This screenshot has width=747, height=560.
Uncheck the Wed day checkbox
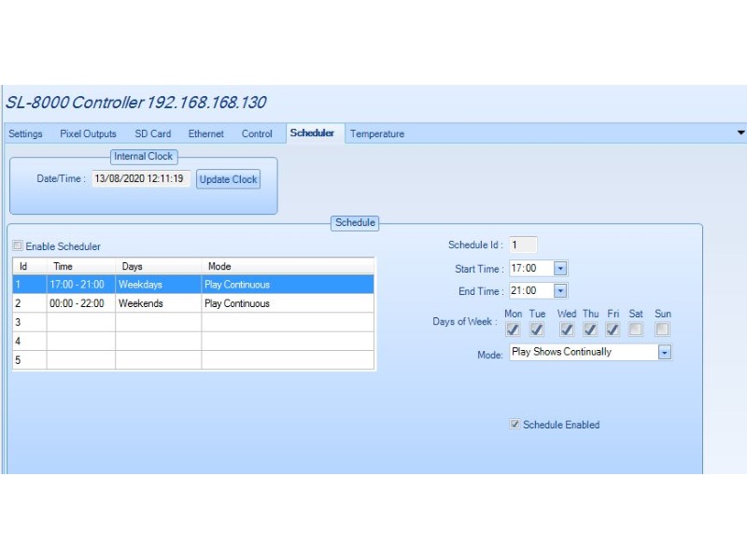(567, 329)
